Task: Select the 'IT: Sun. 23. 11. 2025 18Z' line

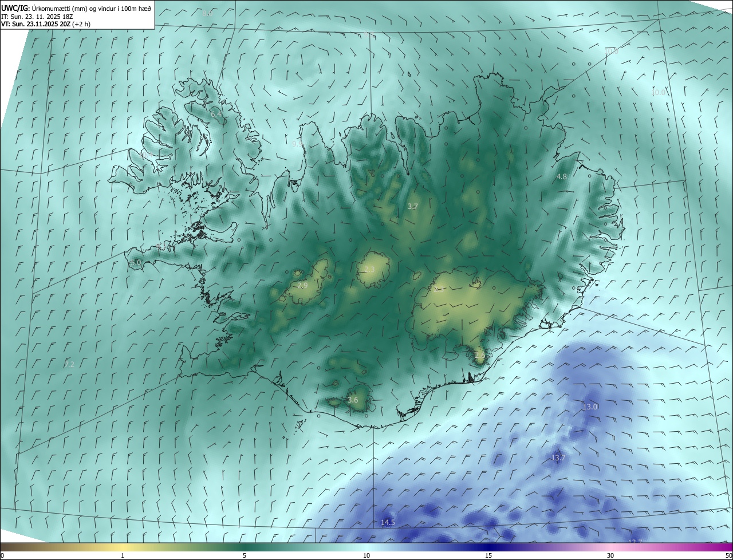Action: click(x=36, y=17)
